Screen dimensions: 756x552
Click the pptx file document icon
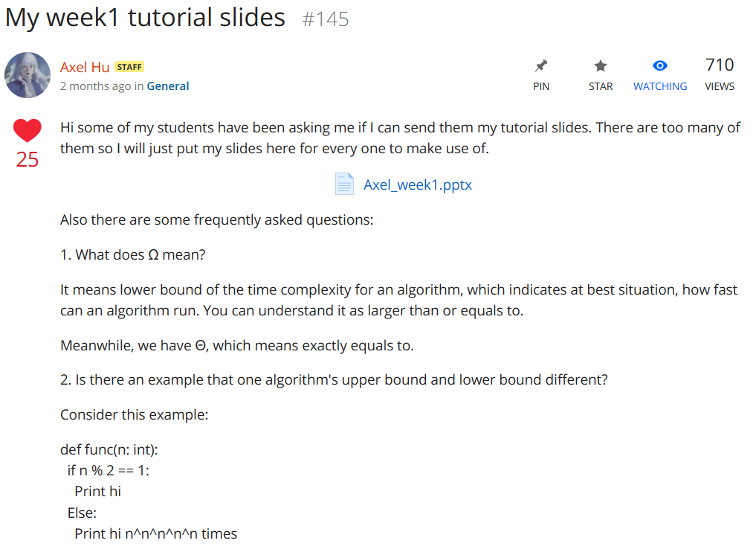click(x=344, y=184)
